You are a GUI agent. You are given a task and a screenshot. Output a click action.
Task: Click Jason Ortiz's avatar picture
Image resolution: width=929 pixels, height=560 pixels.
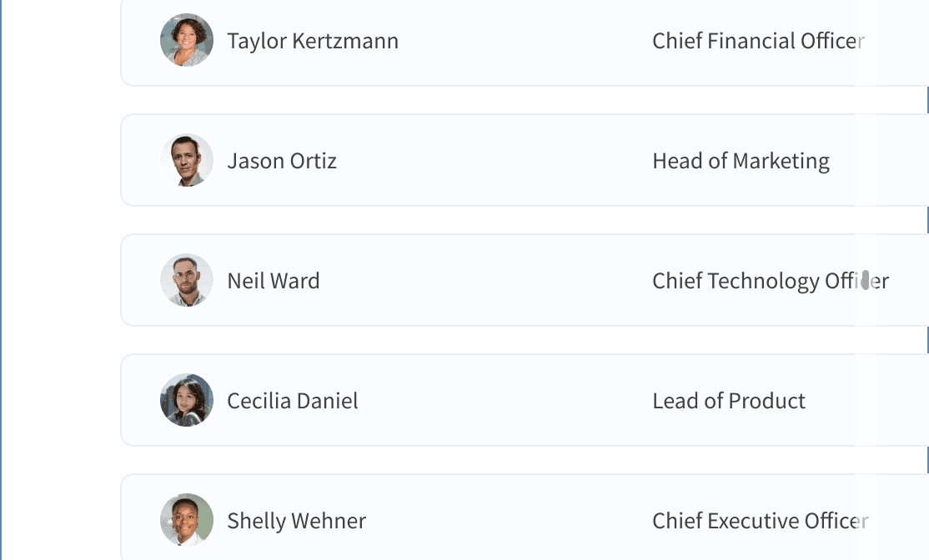[187, 161]
